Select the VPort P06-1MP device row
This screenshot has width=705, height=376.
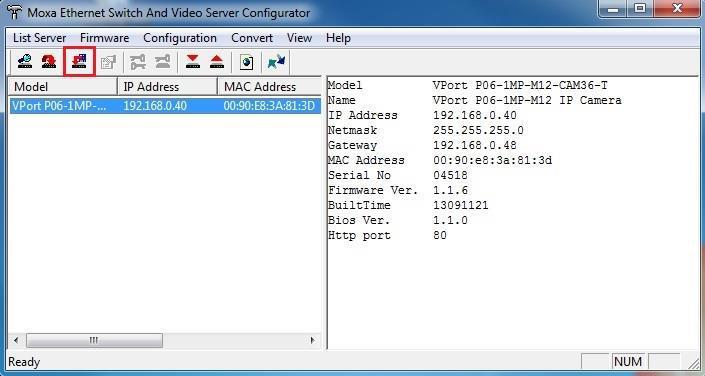[x=165, y=106]
